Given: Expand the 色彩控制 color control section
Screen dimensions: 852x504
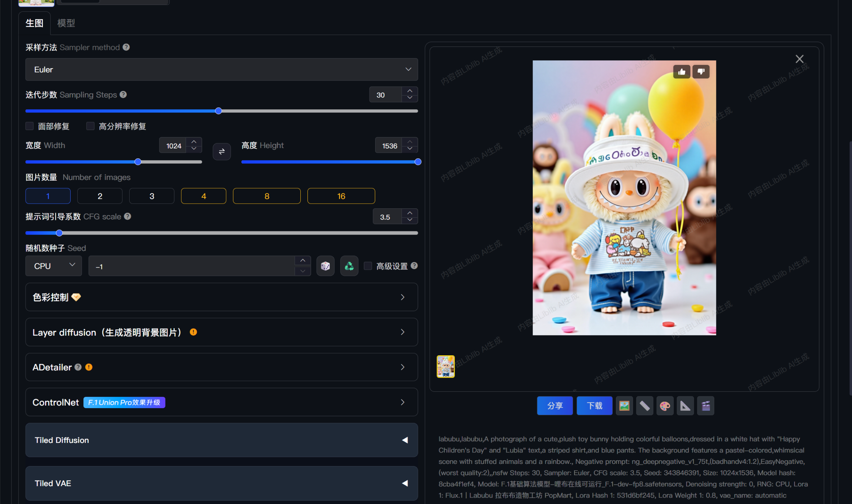Looking at the screenshot, I should pyautogui.click(x=222, y=297).
